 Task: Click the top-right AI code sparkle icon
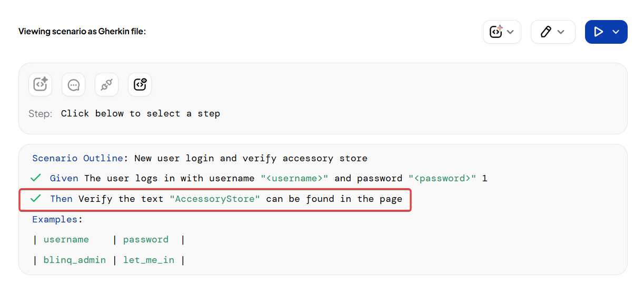pyautogui.click(x=496, y=32)
